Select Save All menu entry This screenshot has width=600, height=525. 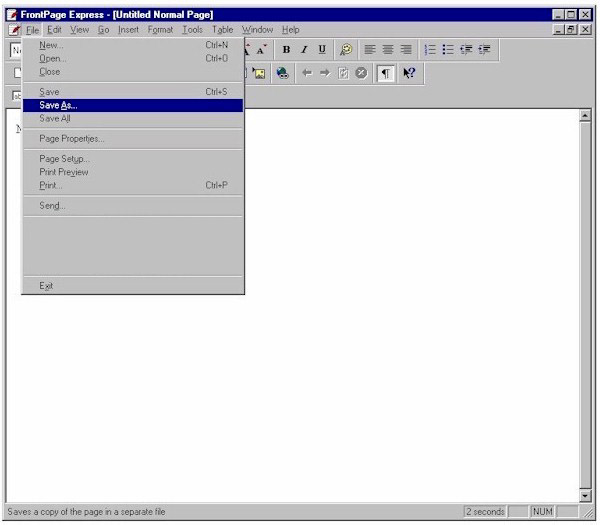133,119
